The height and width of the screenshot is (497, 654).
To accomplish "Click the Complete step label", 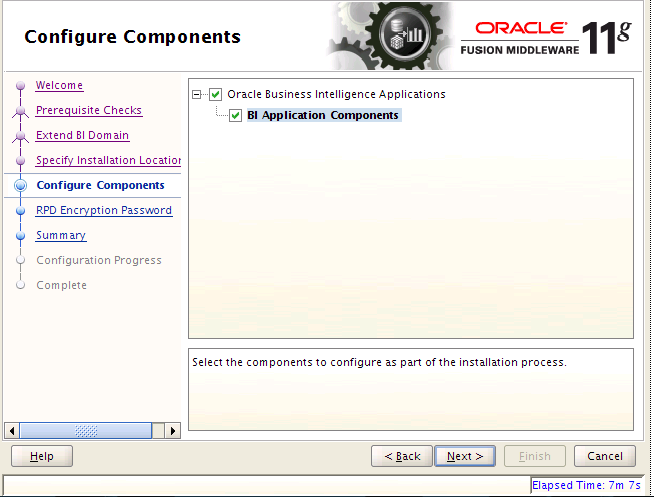I will [61, 285].
